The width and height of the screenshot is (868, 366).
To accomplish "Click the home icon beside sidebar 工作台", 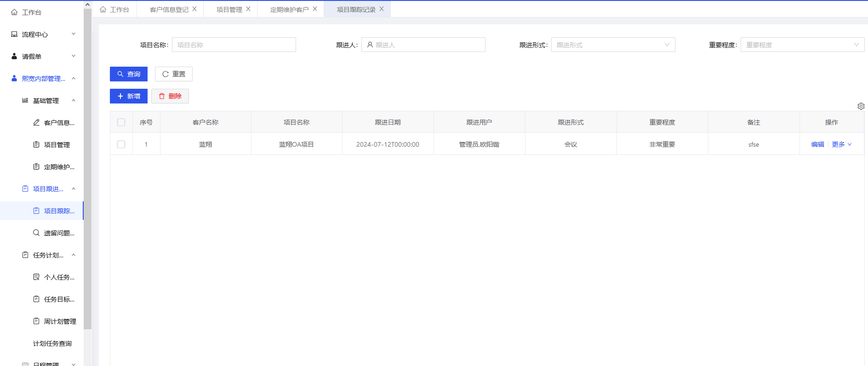I will 14,12.
